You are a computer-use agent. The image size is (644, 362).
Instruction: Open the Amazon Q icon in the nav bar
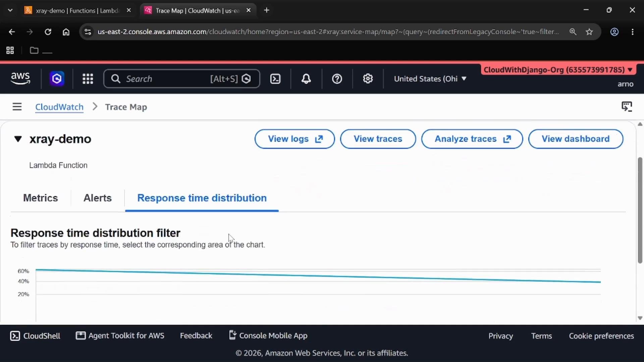click(57, 79)
